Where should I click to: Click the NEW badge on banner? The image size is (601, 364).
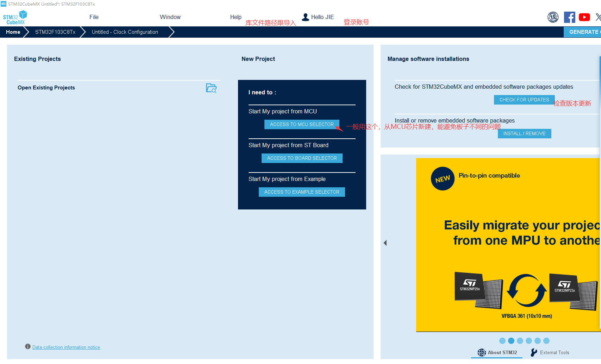tap(443, 178)
